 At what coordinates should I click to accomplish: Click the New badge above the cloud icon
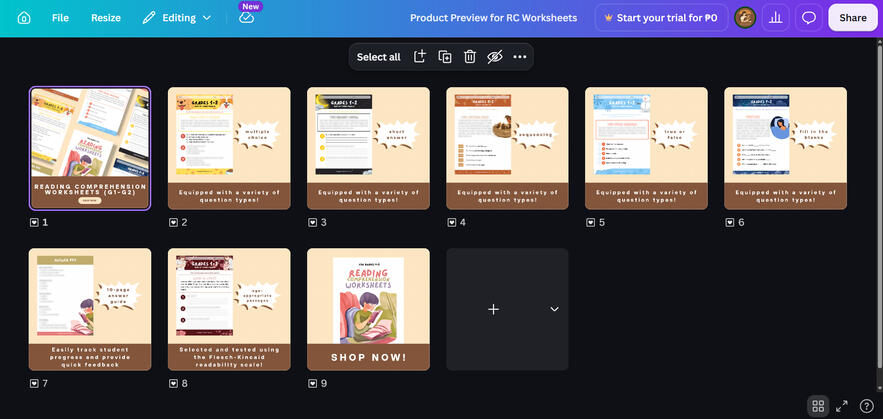point(251,6)
